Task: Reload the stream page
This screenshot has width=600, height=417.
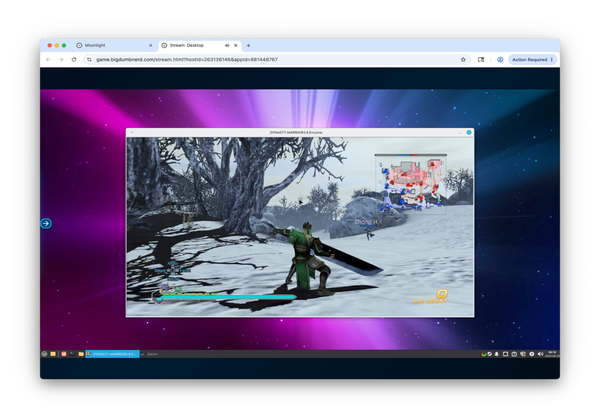Action: 74,59
